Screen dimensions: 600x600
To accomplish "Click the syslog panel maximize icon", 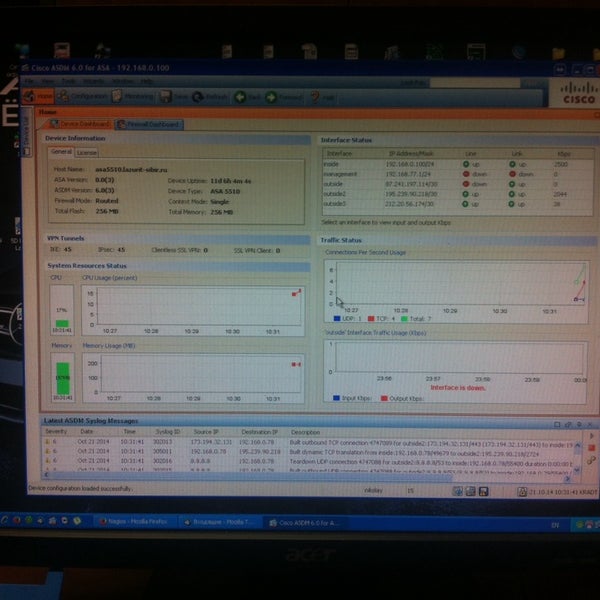I will pyautogui.click(x=557, y=424).
